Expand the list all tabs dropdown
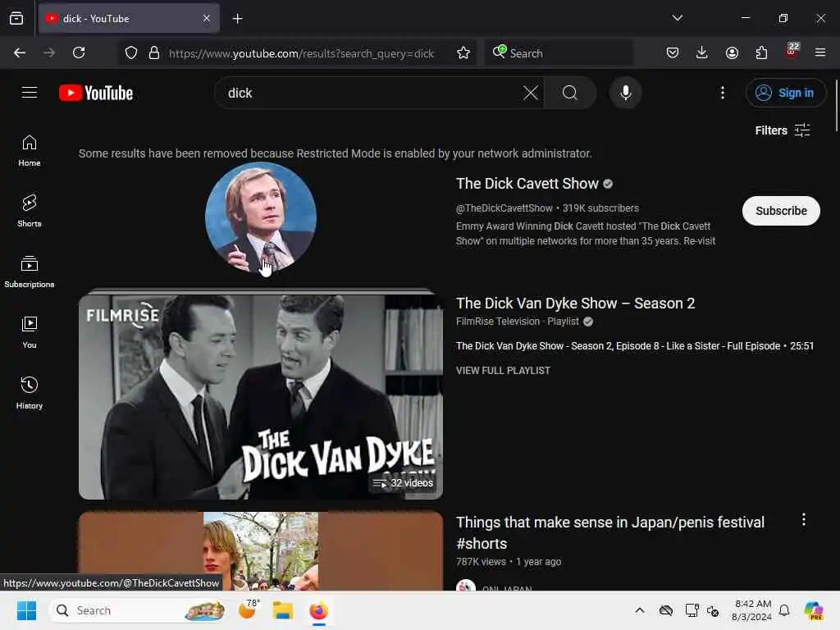The height and width of the screenshot is (630, 840). (x=677, y=18)
